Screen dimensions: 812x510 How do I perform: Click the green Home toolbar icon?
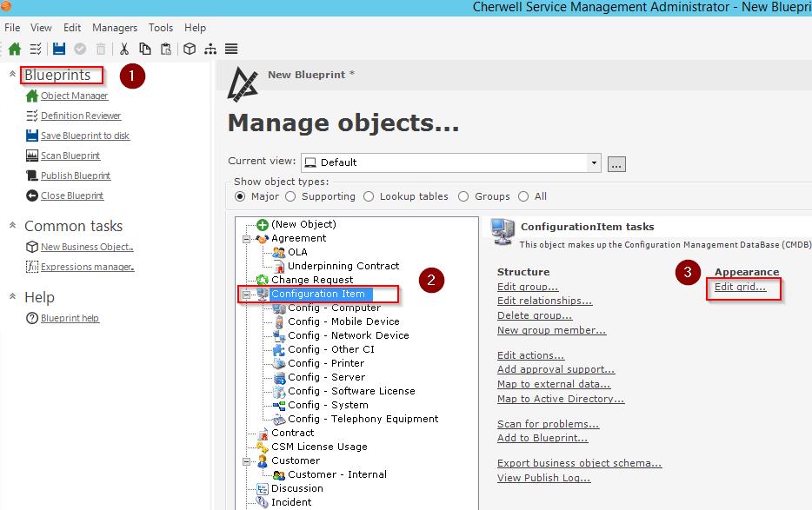14,49
